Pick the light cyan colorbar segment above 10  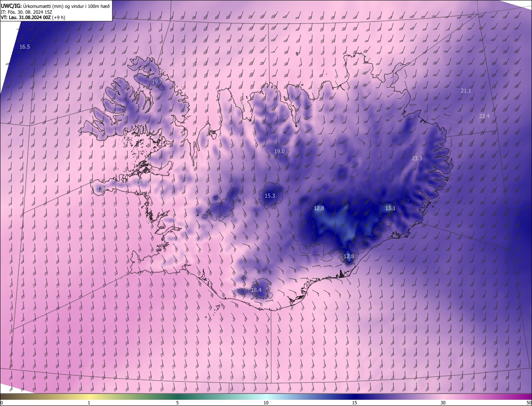pos(266,396)
